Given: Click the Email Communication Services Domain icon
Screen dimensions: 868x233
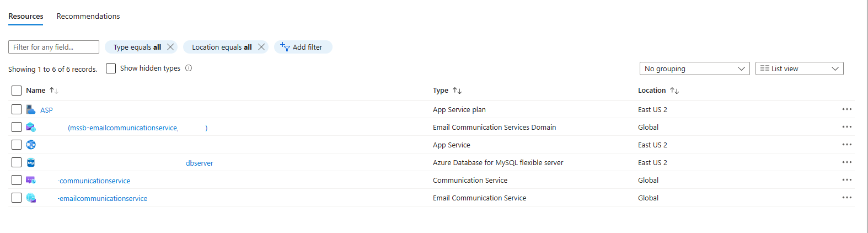Looking at the screenshot, I should [31, 127].
